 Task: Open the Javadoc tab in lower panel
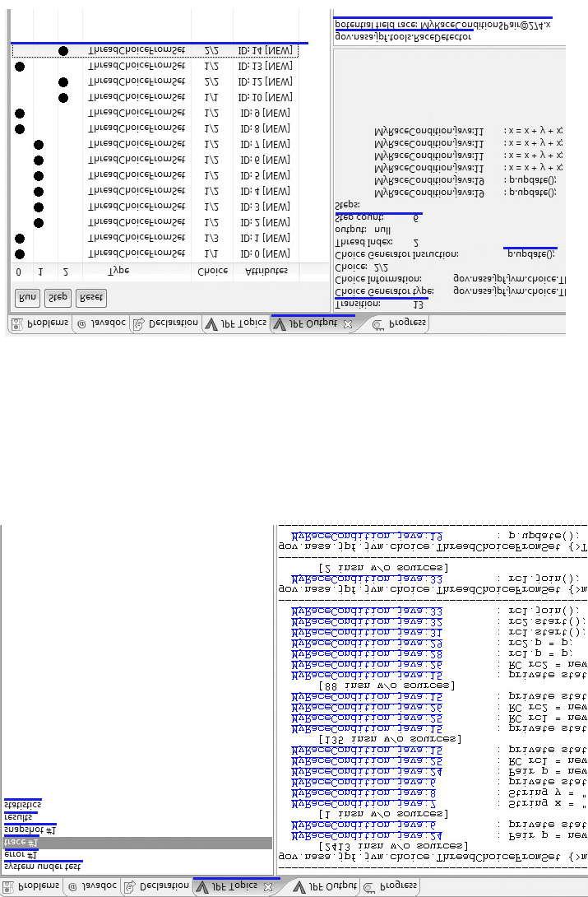point(91,886)
